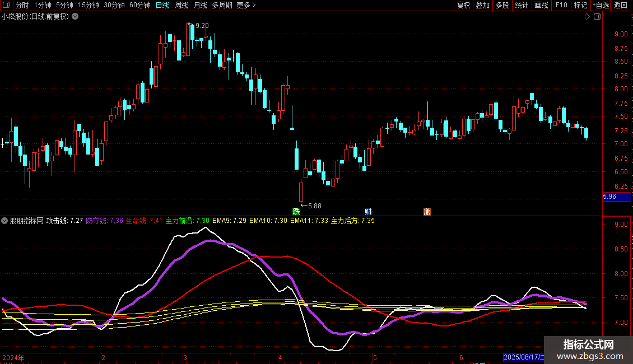Click the green 跌 event marker
633x364 pixels.
pos(296,212)
